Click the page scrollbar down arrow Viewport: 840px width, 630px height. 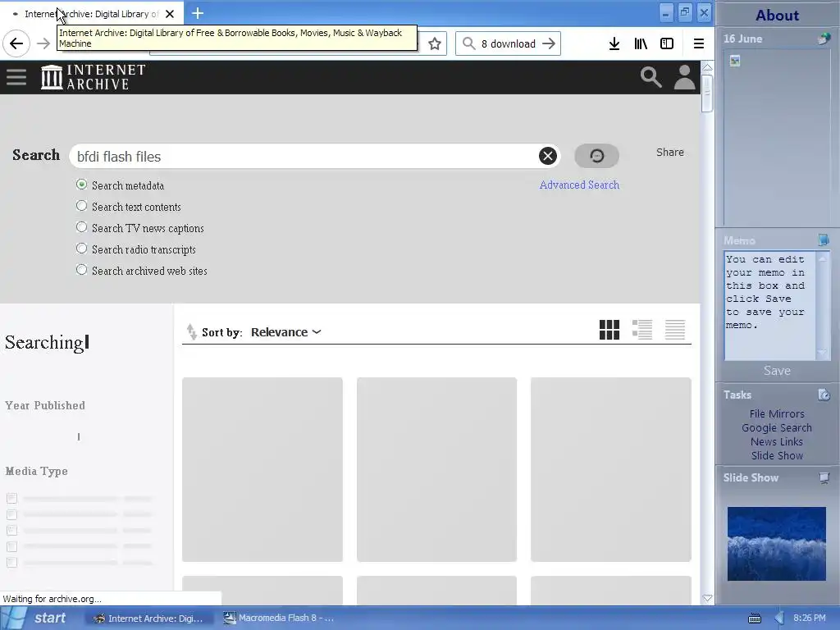click(707, 598)
